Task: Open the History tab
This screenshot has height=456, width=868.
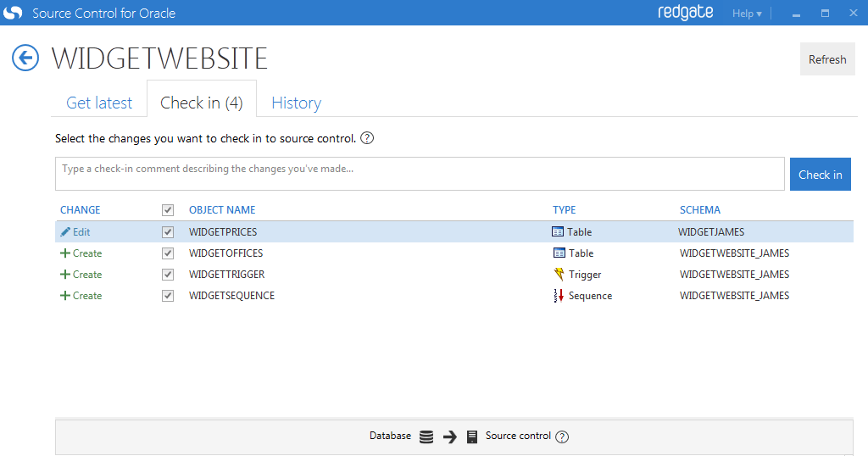Action: tap(296, 103)
